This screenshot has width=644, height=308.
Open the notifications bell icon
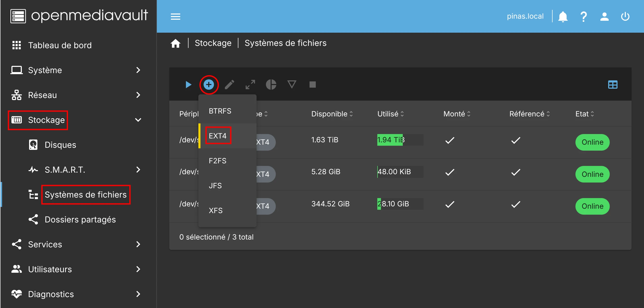pos(563,17)
